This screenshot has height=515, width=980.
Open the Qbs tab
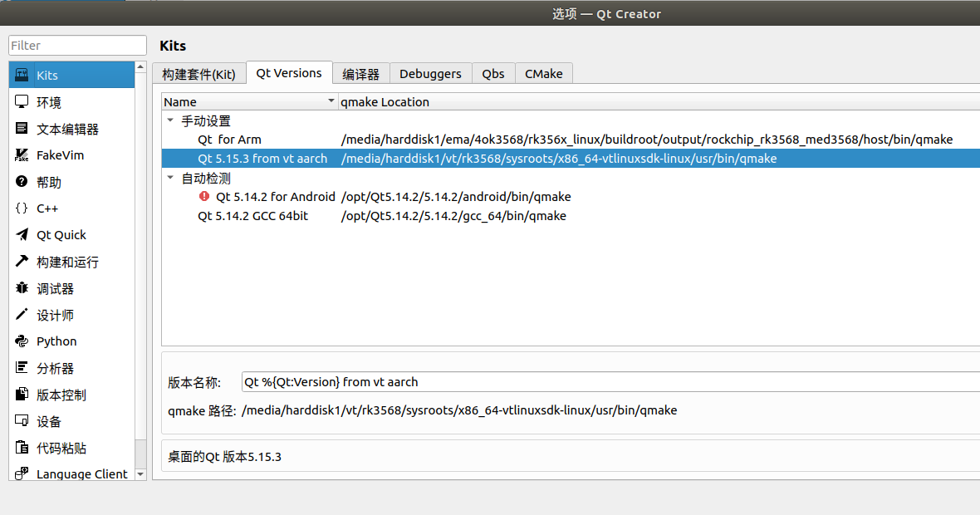click(493, 74)
